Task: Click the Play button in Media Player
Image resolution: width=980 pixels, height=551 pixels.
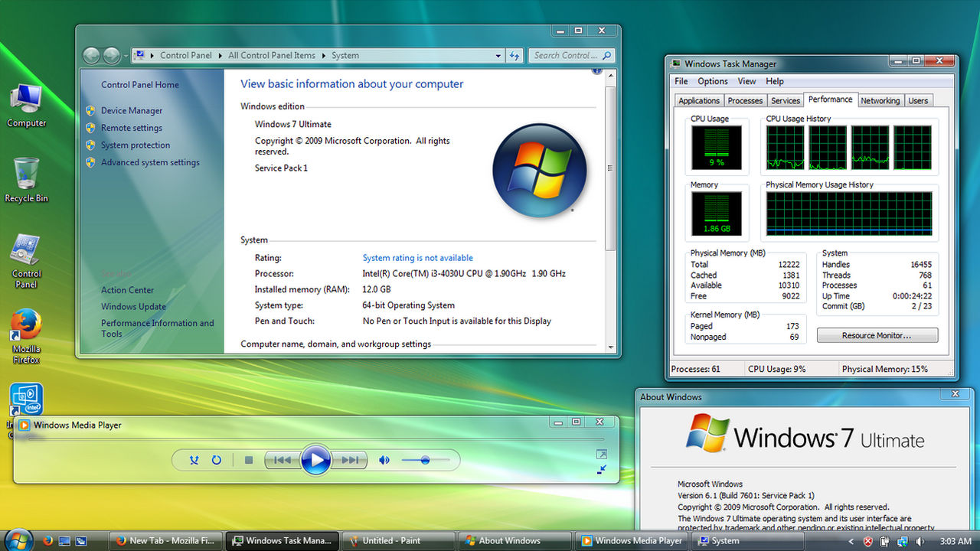Action: [x=315, y=460]
